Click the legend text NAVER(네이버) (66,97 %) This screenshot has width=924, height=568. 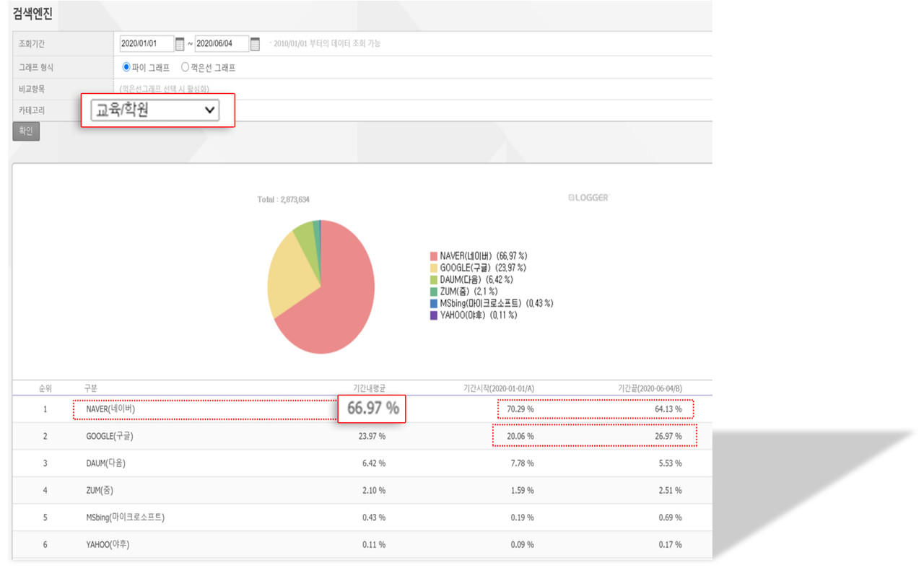(484, 256)
